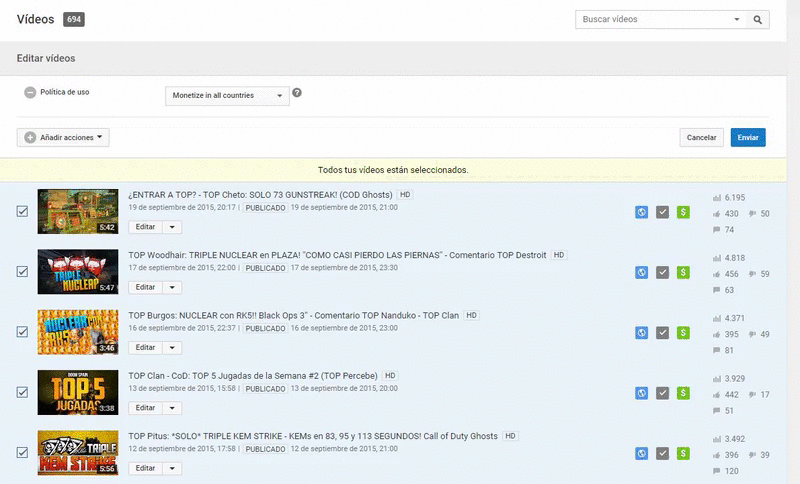Open the TOP Woodhair TRIPLE NUCLEAR video title
The width and height of the screenshot is (800, 484).
pyautogui.click(x=337, y=255)
